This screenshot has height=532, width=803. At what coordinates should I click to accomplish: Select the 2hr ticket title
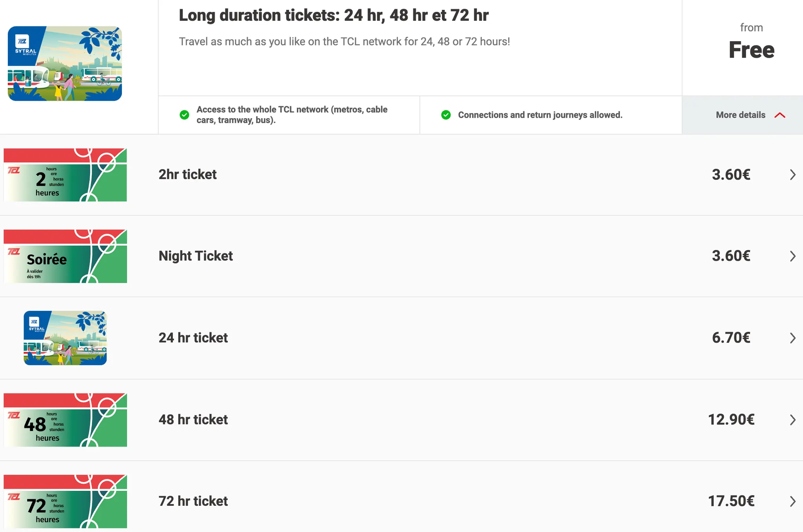[x=187, y=174]
